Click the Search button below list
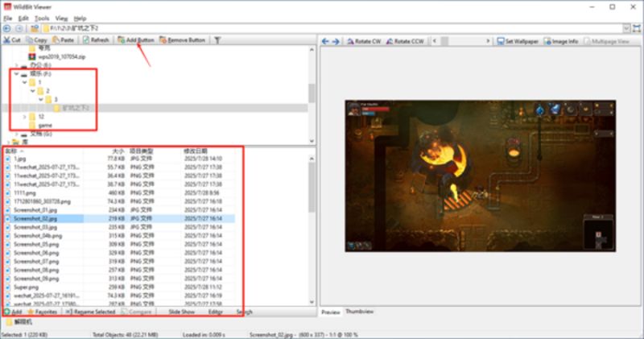This screenshot has height=339, width=644. (x=244, y=312)
